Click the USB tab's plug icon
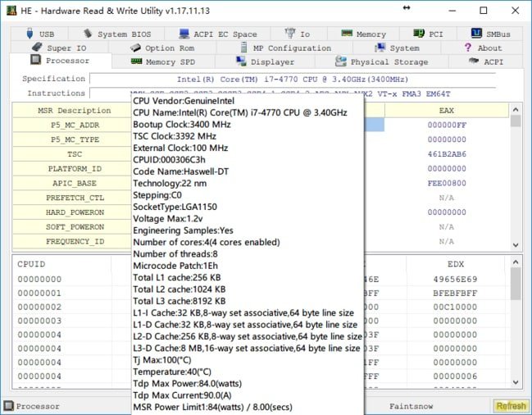Viewport: 532px width, 415px height. (30, 34)
